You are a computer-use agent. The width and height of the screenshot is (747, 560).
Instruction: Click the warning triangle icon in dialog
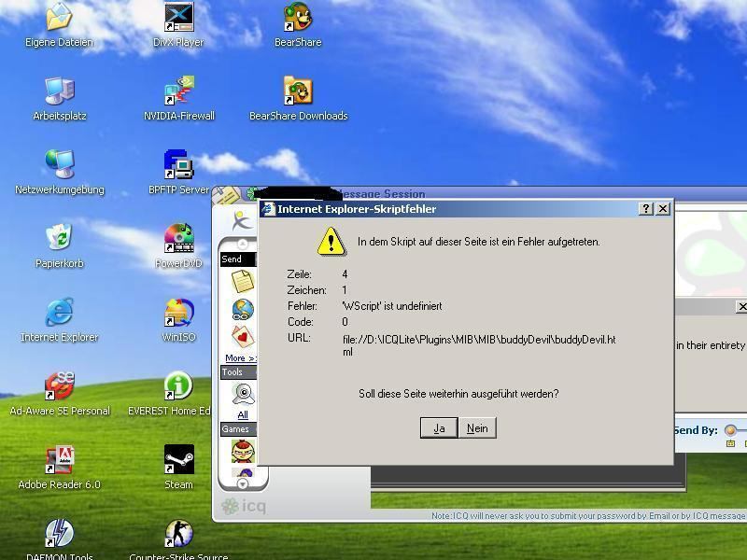331,241
